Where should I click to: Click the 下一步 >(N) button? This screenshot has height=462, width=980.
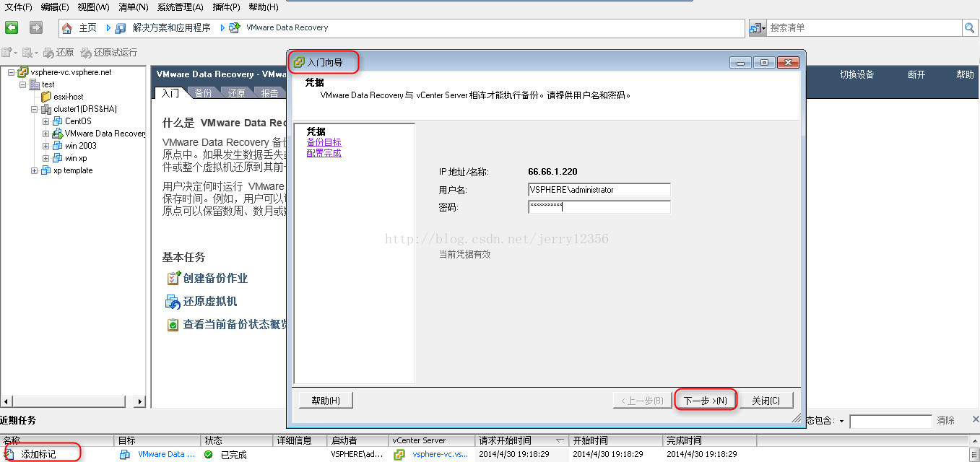click(x=706, y=400)
